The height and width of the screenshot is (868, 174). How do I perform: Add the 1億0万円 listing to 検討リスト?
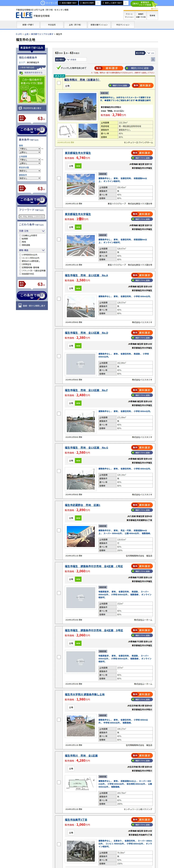click(142, 219)
